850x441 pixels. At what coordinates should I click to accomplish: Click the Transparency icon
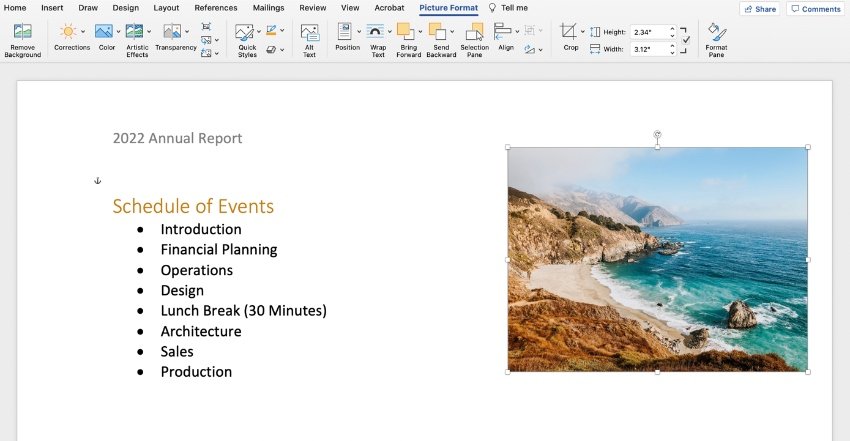tap(172, 31)
